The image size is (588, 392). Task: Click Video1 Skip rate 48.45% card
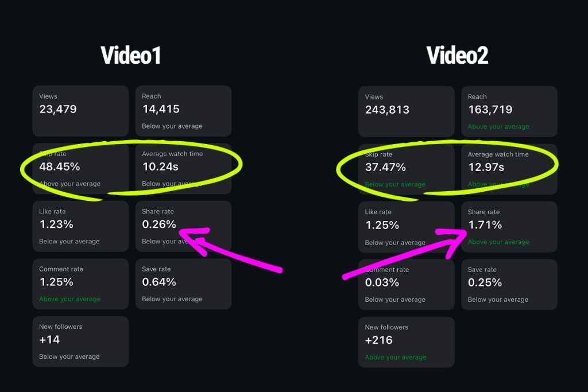(x=80, y=169)
